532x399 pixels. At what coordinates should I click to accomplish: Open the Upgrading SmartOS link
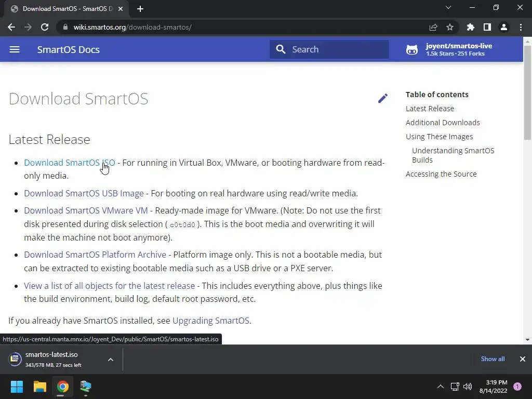coord(211,321)
